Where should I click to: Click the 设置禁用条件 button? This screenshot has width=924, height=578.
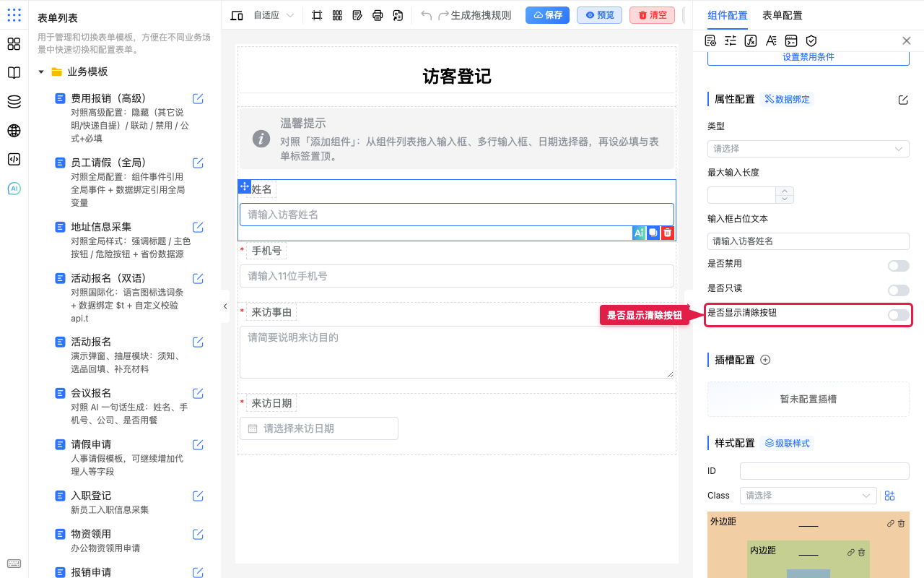[x=808, y=57]
